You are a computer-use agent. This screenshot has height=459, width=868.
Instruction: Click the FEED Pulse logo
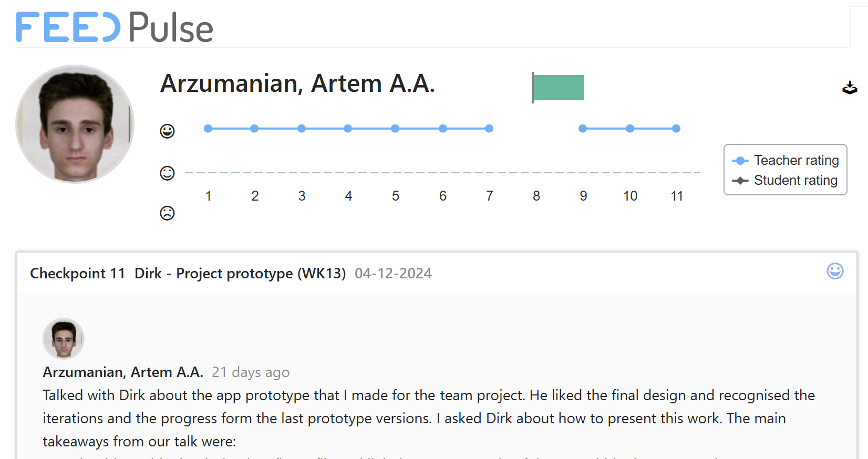(x=115, y=27)
